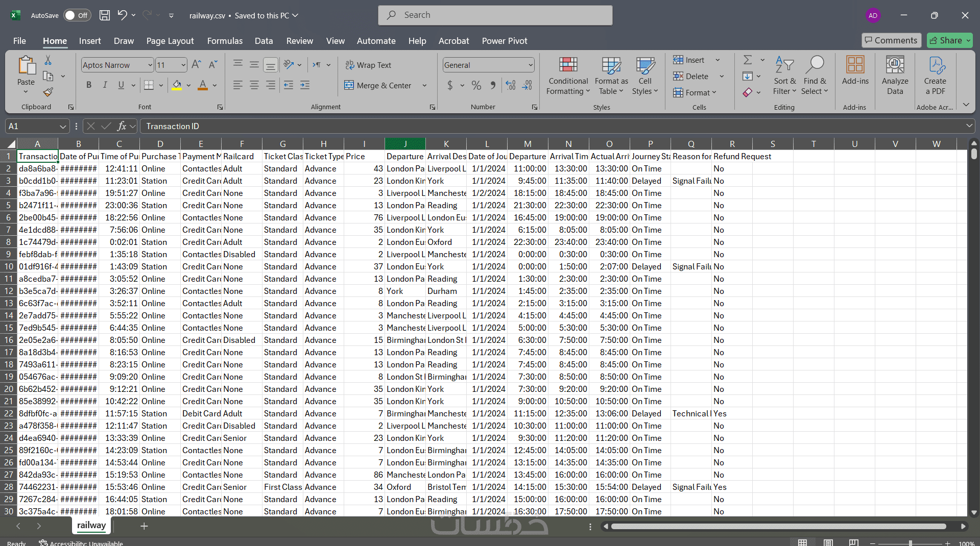The width and height of the screenshot is (980, 546).
Task: Click the Increase Indent icon
Action: [305, 85]
